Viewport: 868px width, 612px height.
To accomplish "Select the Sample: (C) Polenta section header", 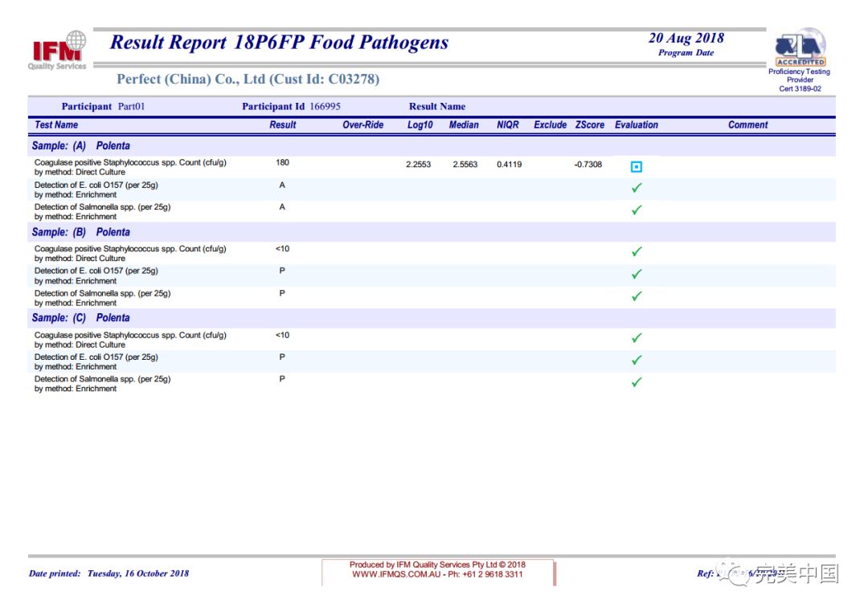I will coord(80,318).
